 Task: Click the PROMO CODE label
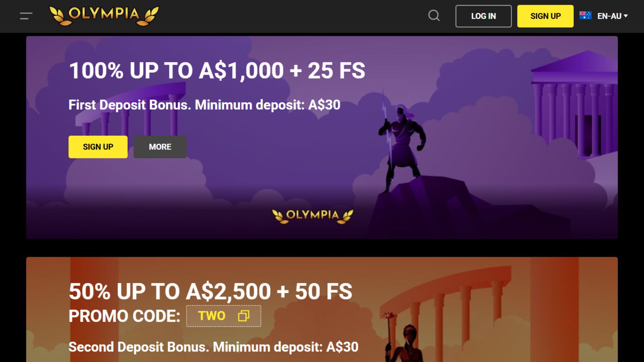(124, 316)
